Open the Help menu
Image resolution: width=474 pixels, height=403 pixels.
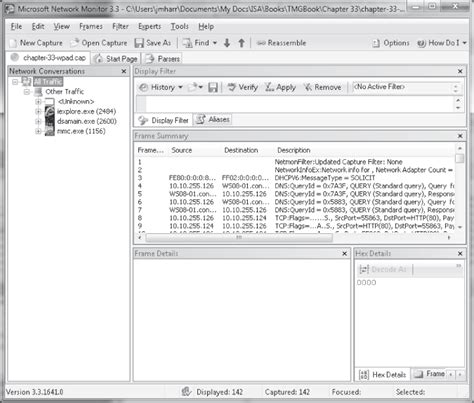pos(206,27)
